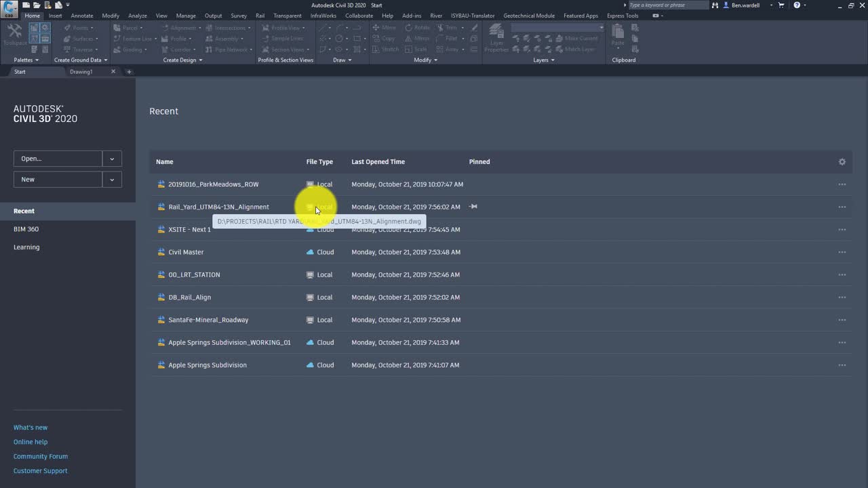
Task: Open the layer name combo box
Action: 557,28
